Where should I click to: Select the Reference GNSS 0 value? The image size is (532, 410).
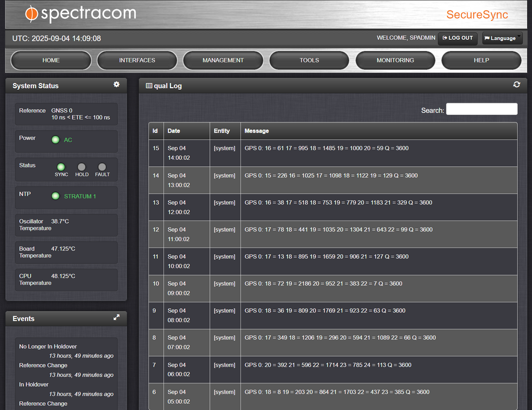pyautogui.click(x=62, y=111)
